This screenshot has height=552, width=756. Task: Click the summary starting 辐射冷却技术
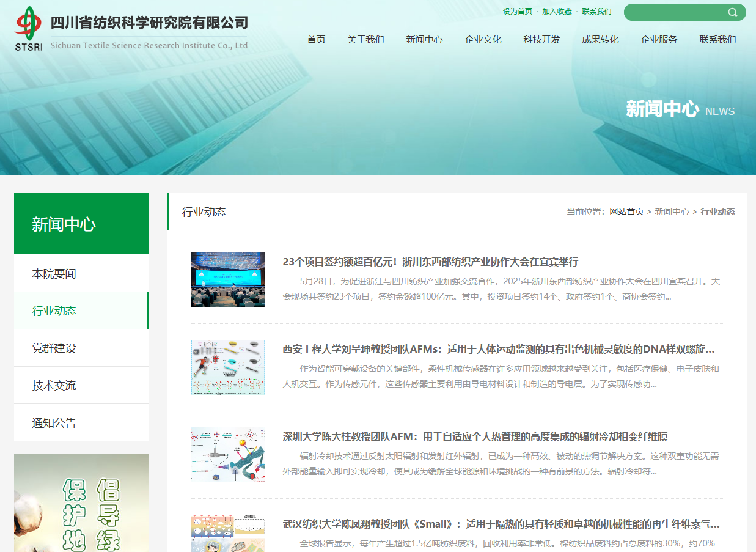tap(501, 464)
